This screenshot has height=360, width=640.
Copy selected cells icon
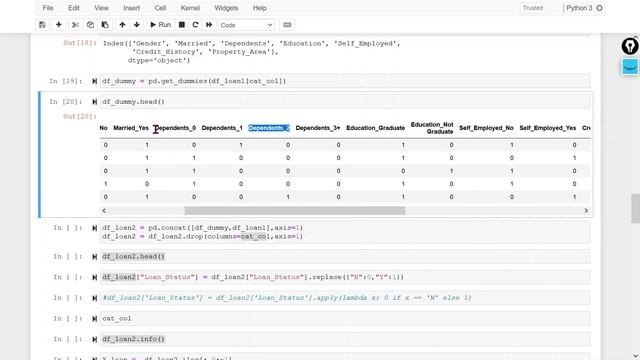tap(90, 25)
